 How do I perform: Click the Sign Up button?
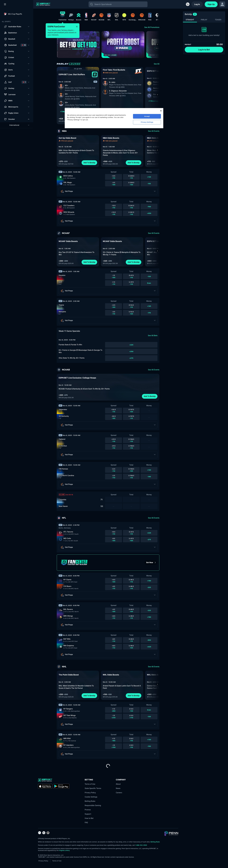point(211,4)
